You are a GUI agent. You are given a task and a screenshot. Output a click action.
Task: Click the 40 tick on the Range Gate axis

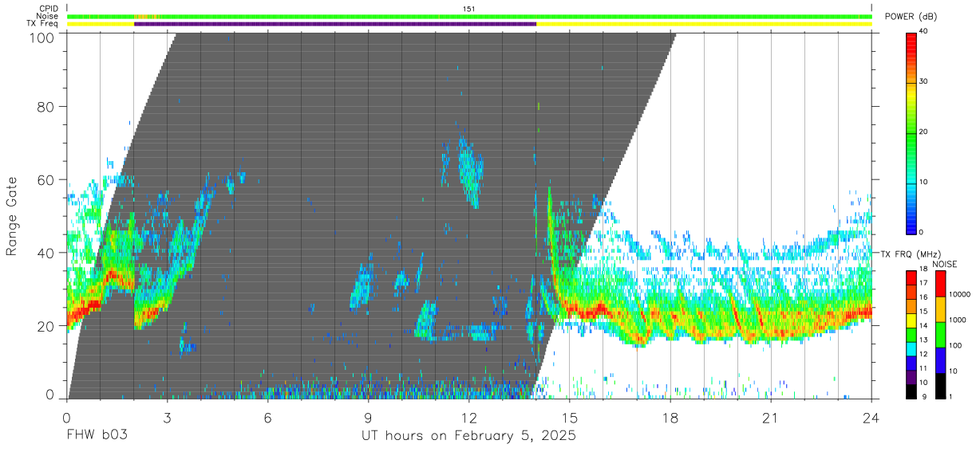[46, 253]
